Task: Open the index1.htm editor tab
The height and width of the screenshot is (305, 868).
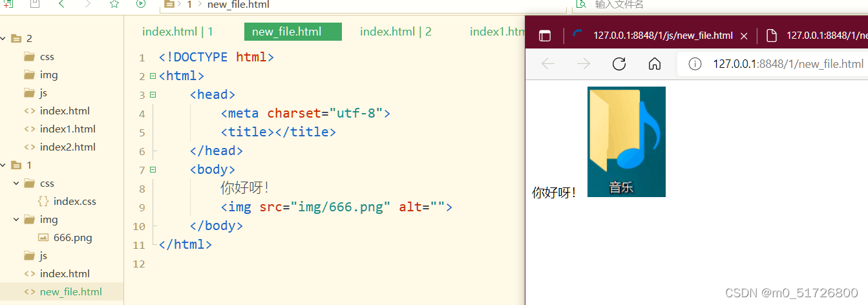Action: (x=497, y=32)
